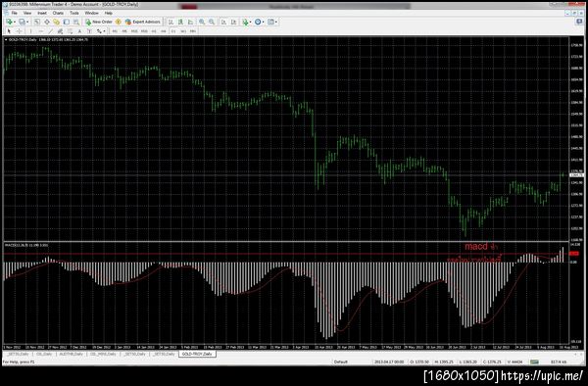
Task: Toggle the Expert Advisors button
Action: (x=142, y=23)
